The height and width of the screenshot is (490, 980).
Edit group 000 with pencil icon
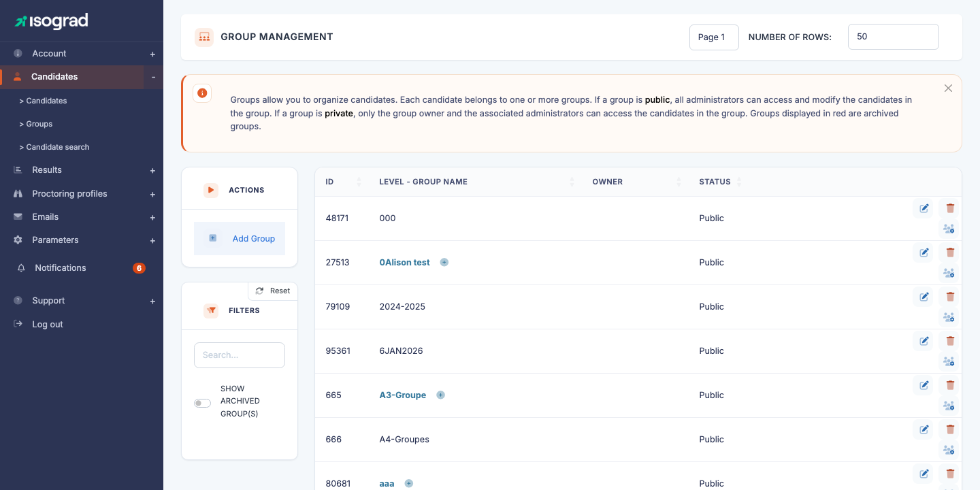[924, 208]
